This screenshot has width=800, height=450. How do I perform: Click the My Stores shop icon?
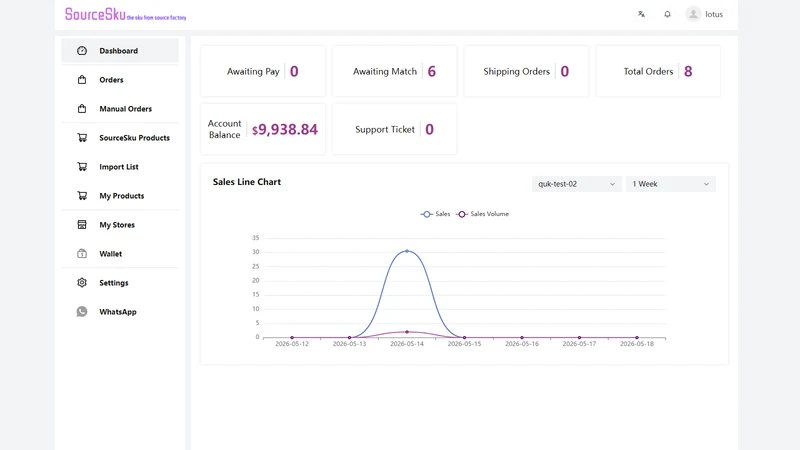(x=82, y=224)
